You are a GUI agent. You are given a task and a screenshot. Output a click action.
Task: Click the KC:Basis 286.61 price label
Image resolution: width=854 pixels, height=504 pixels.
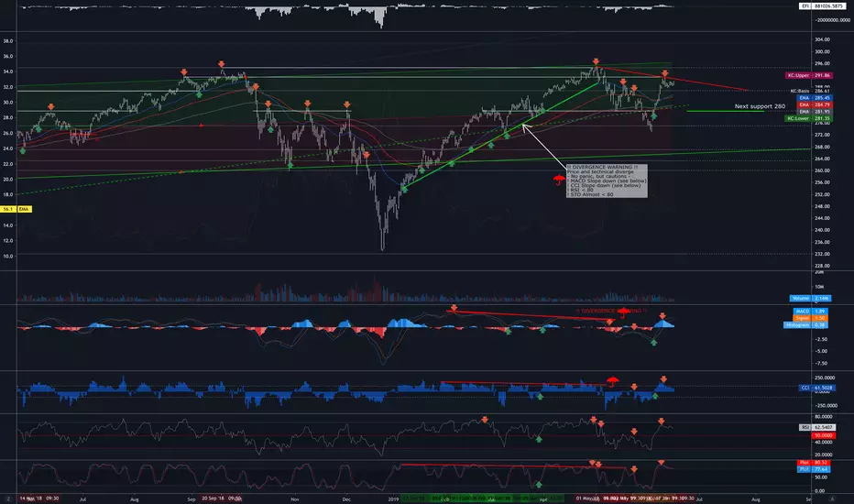click(x=810, y=91)
